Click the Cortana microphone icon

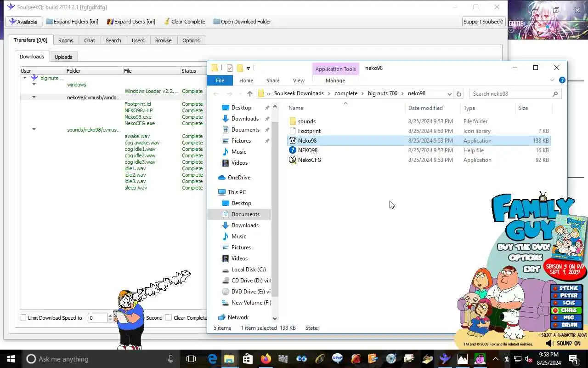pos(170,359)
